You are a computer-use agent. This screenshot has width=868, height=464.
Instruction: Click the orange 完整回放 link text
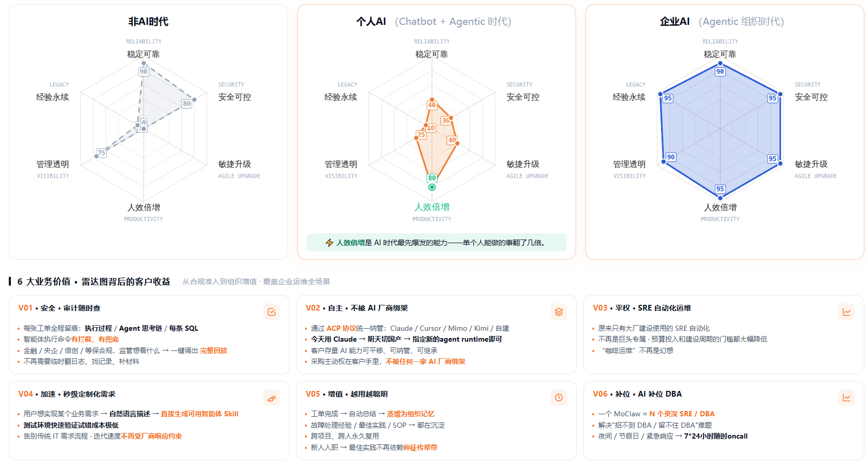pos(214,350)
